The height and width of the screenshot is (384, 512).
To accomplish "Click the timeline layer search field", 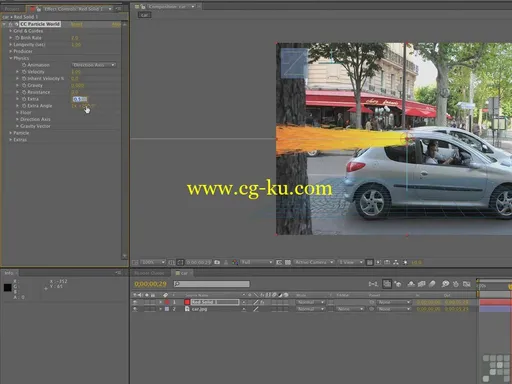I will point(211,284).
